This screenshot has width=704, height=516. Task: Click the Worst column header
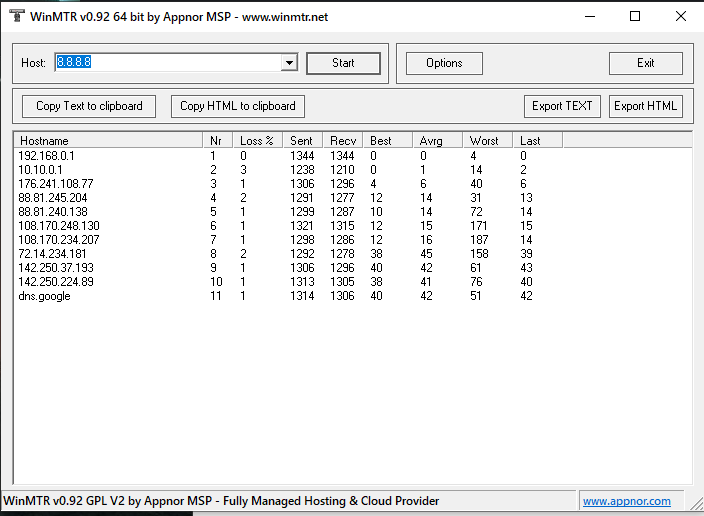click(488, 141)
